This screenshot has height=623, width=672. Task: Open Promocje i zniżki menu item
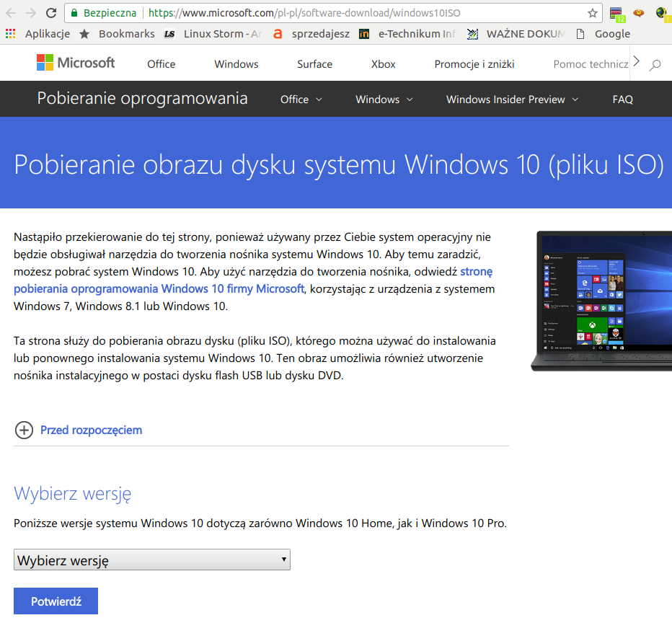[474, 64]
